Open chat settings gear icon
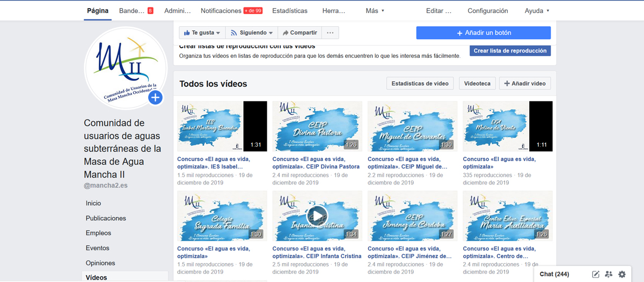 622,274
